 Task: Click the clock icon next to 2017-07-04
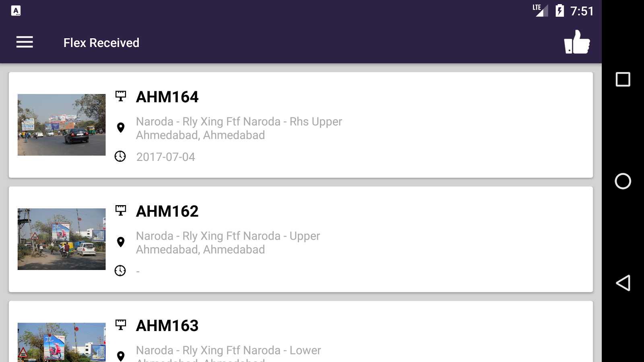click(120, 156)
